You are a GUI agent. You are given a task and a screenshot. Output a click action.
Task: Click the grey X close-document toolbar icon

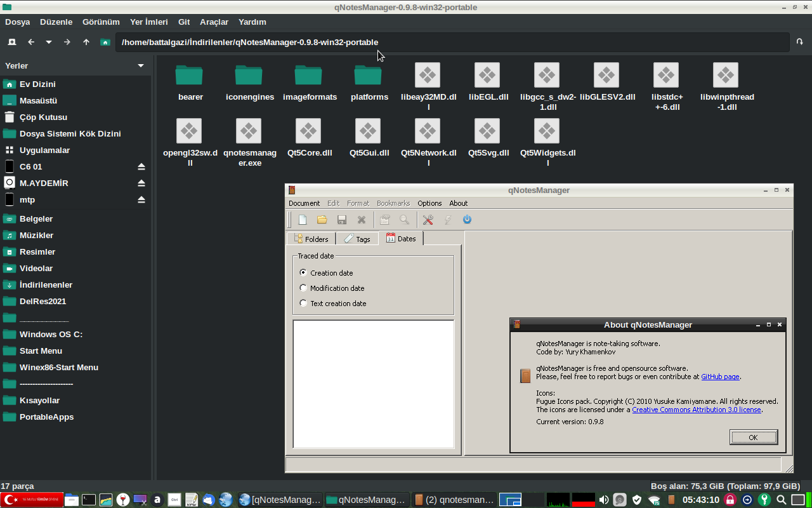(x=362, y=220)
